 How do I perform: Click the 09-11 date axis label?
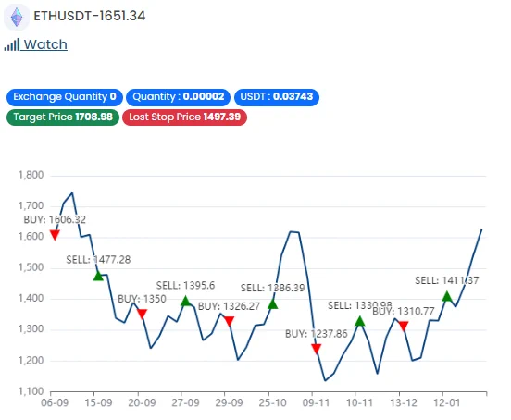tap(316, 402)
